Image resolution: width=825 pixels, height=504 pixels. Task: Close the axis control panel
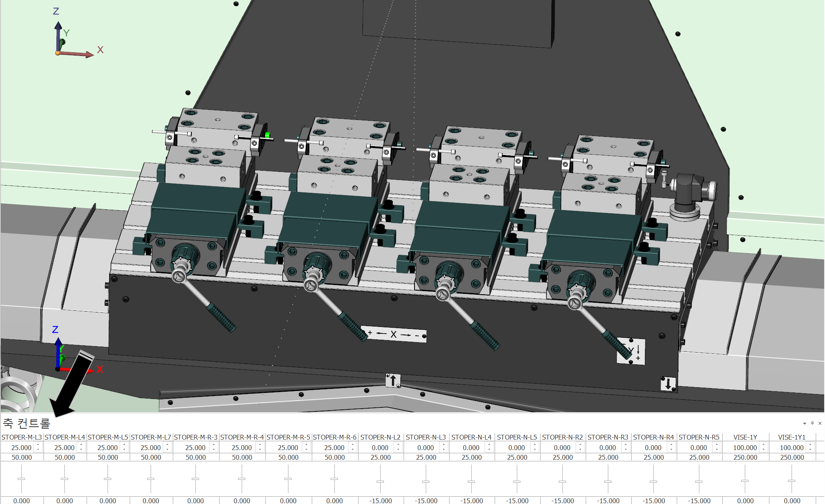pos(820,423)
